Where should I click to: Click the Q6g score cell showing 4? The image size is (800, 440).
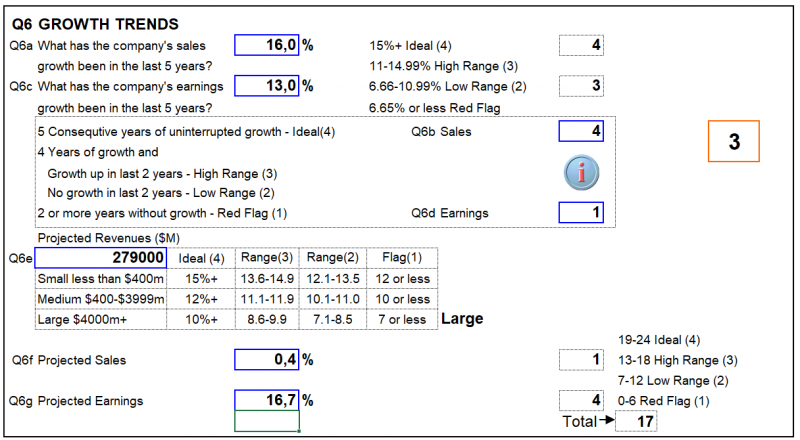(581, 400)
